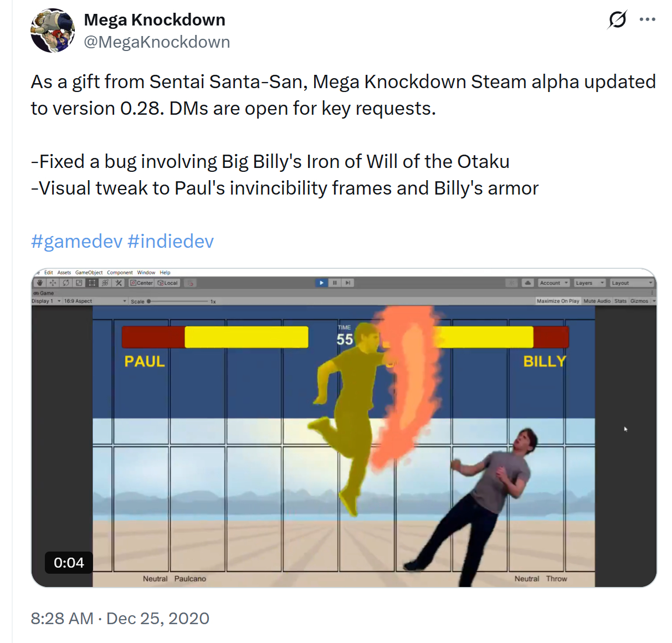Select the Scale tool icon

79,283
